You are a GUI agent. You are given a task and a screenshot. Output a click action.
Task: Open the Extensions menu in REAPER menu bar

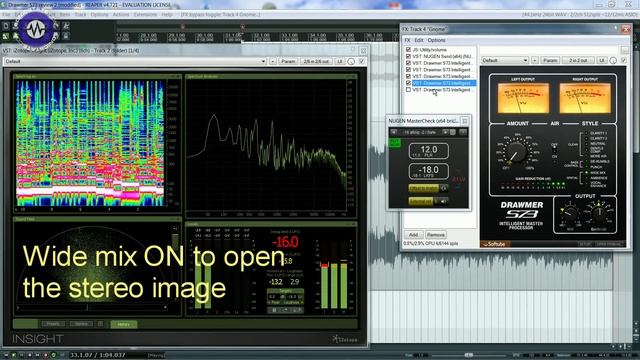pyautogui.click(x=145, y=15)
